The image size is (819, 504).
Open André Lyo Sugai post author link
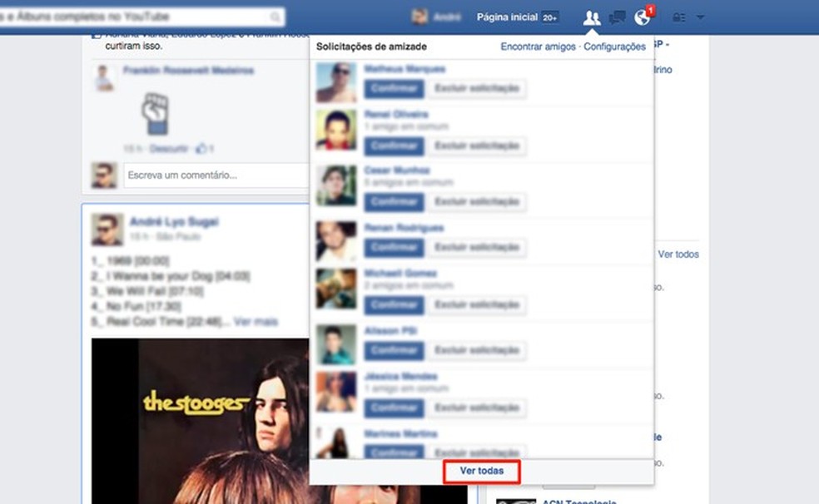click(x=174, y=222)
